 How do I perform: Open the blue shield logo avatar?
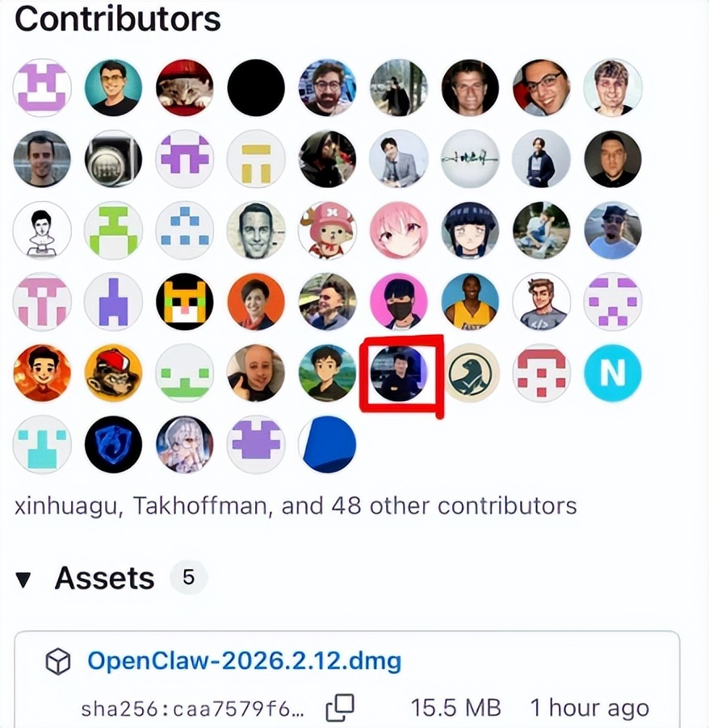tap(113, 445)
